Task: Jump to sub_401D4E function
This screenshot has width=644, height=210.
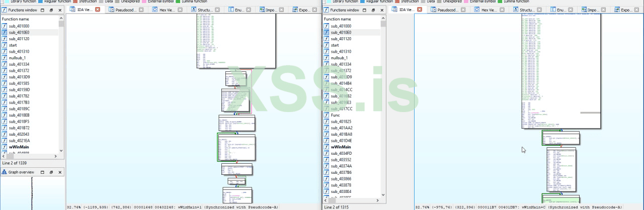Action: [x=341, y=141]
